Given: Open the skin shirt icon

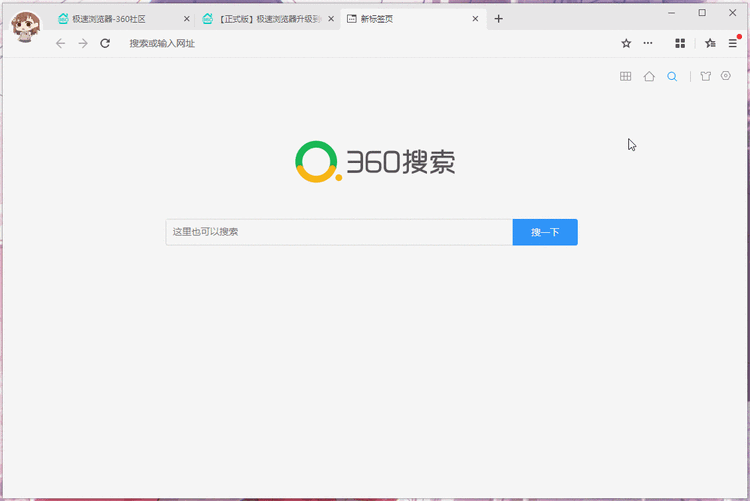Looking at the screenshot, I should click(706, 76).
